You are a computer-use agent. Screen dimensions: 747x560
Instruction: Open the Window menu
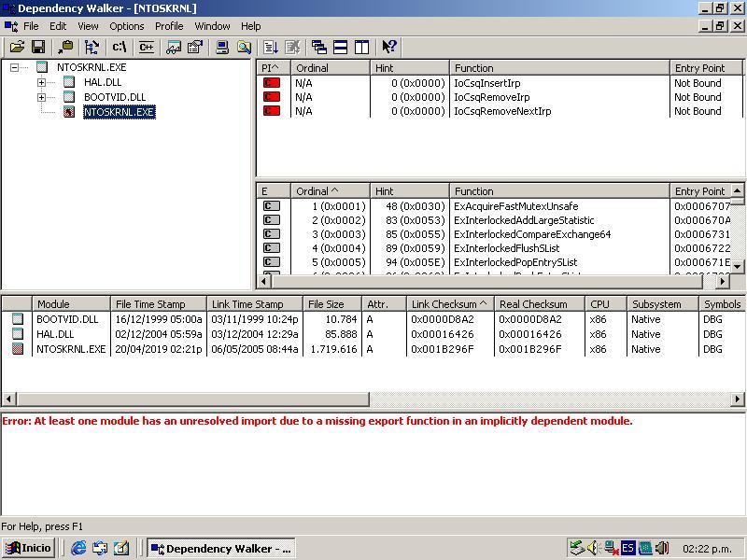(213, 26)
